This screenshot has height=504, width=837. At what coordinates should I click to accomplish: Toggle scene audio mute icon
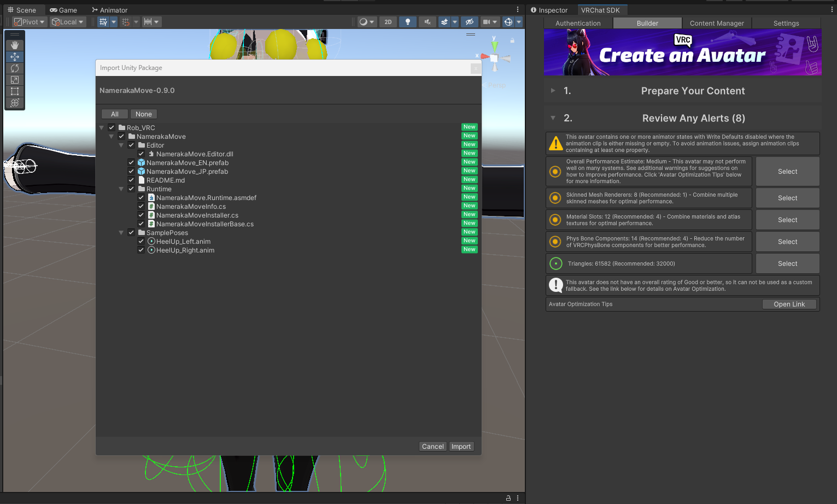pos(428,22)
